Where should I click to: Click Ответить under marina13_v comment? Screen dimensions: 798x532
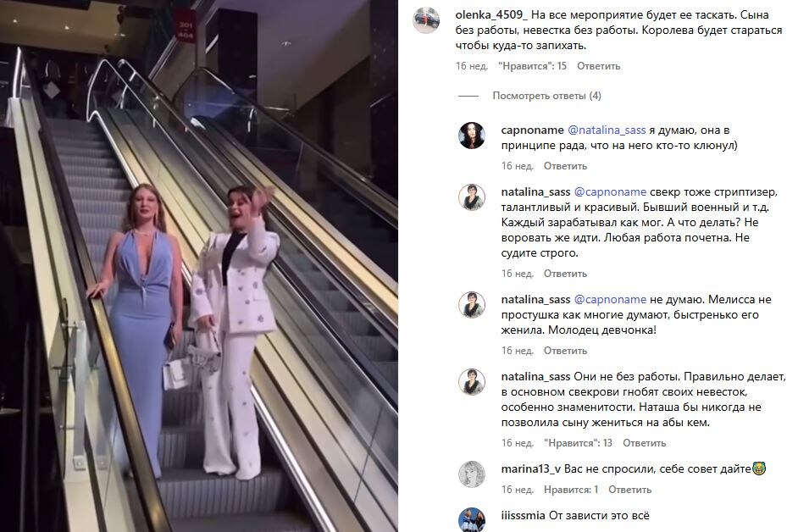(x=630, y=490)
